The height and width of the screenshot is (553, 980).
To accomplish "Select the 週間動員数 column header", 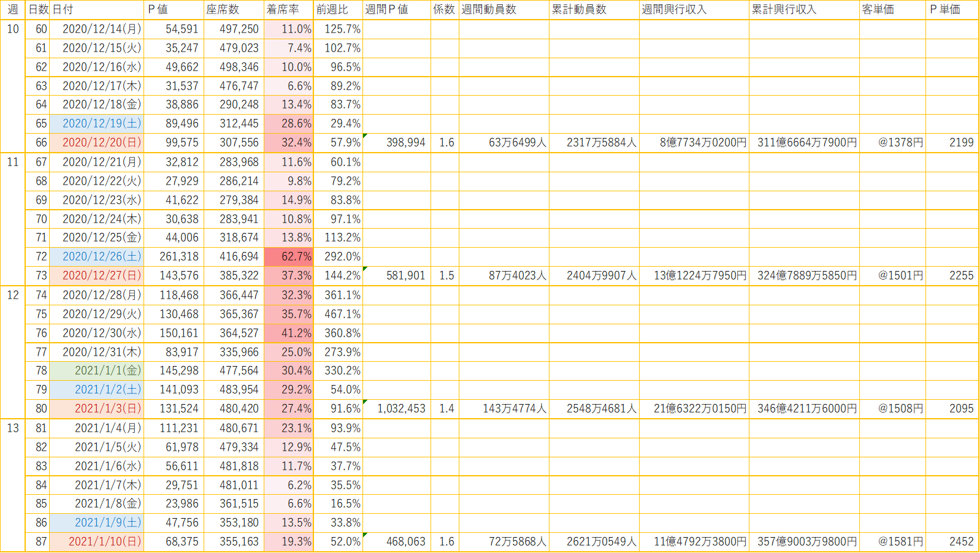I will pos(504,10).
